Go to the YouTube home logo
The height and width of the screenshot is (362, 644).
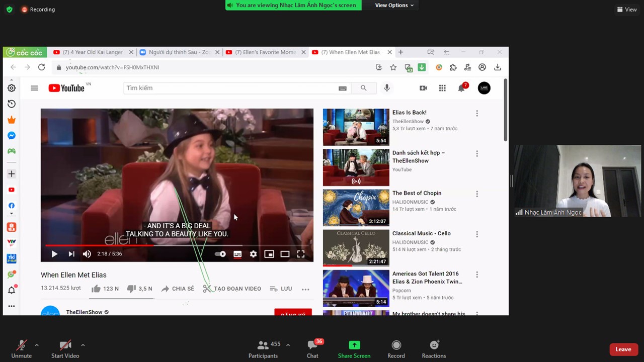(67, 88)
